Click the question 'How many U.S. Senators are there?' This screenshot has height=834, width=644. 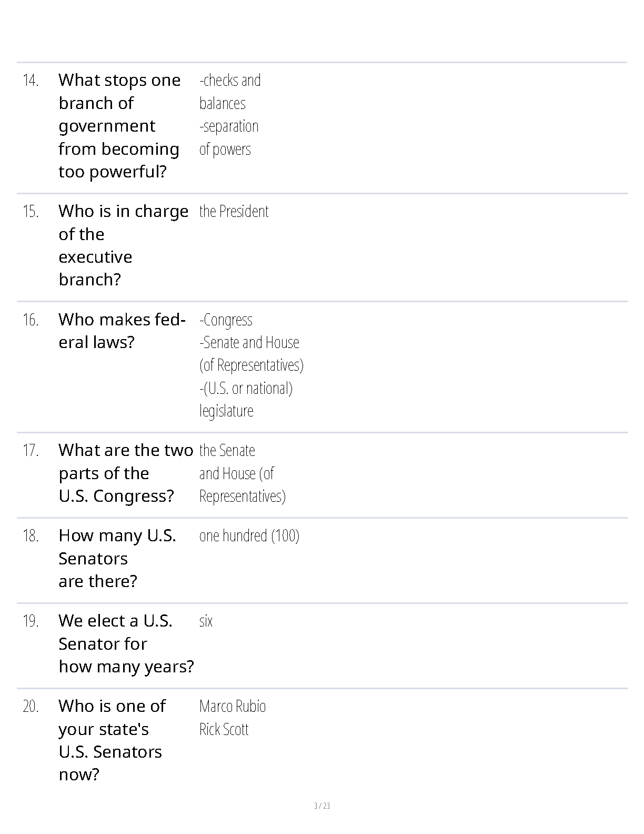click(x=117, y=558)
